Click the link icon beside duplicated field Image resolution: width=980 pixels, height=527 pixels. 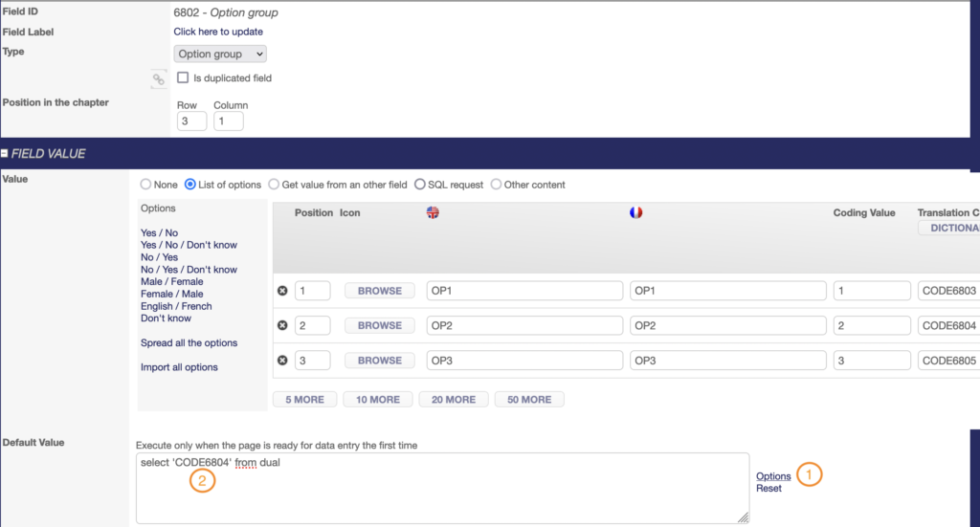pos(159,79)
